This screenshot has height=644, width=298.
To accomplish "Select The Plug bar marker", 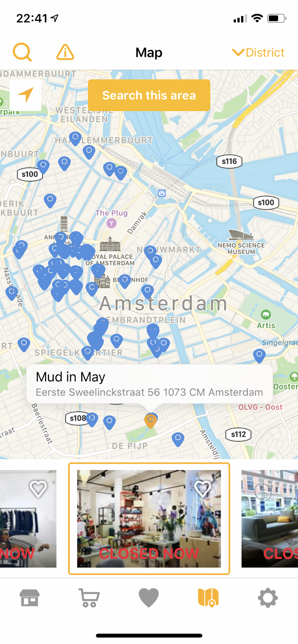I will [112, 223].
